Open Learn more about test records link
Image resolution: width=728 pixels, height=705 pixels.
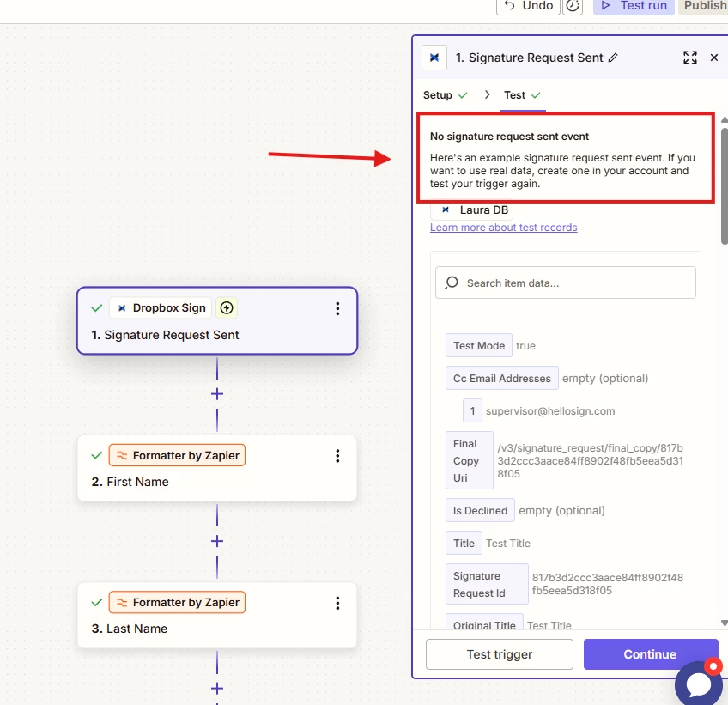(503, 228)
